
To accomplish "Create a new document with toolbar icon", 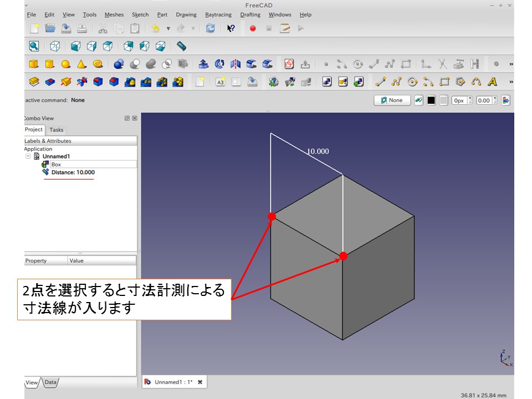I will click(34, 28).
